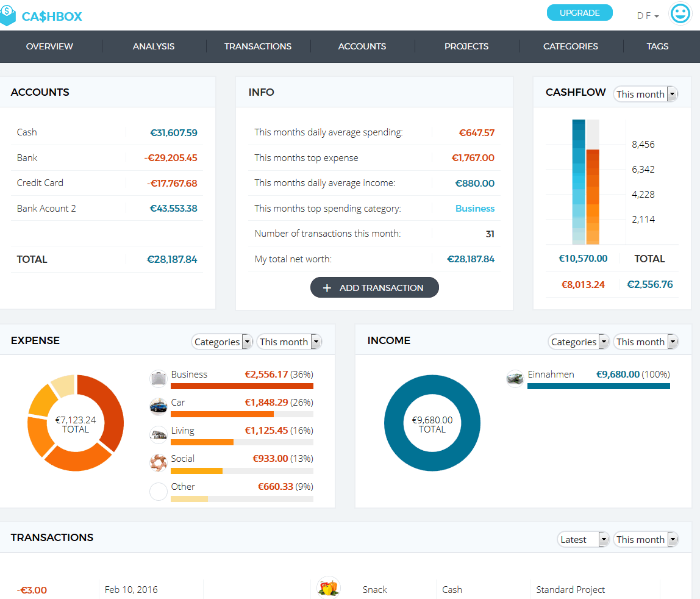
Task: Click the Social category icon
Action: coord(159,462)
